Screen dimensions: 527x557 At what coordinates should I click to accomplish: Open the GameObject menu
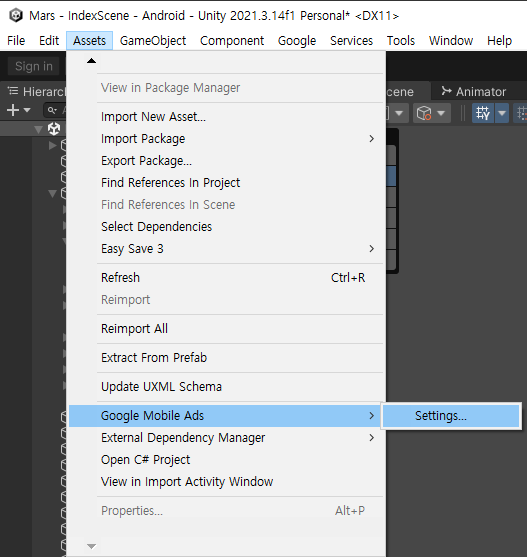(x=153, y=41)
